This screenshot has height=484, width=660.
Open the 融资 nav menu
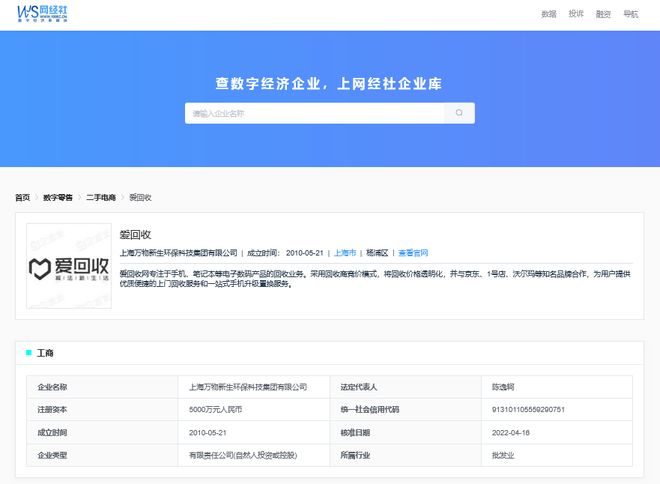tap(603, 14)
